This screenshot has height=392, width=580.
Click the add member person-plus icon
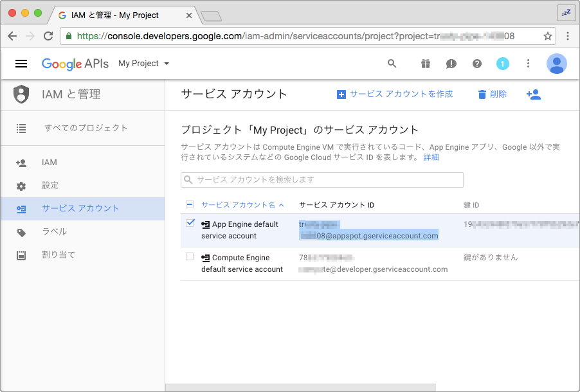(x=534, y=94)
